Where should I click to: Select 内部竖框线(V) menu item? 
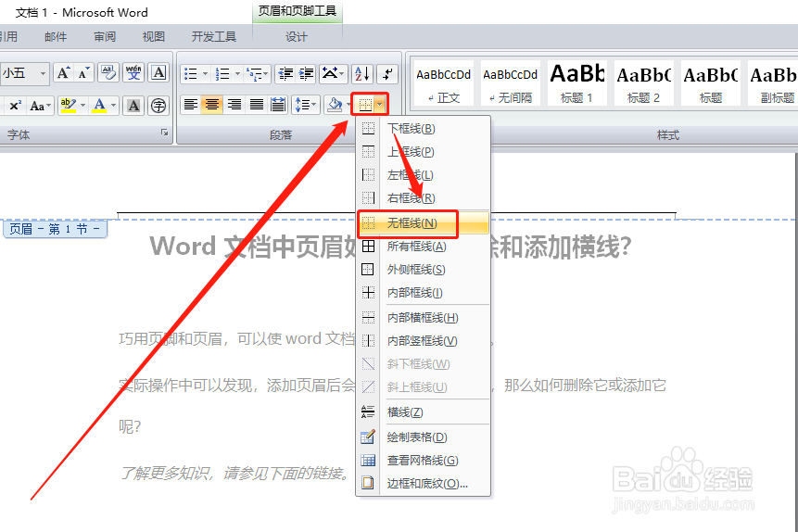tap(423, 340)
